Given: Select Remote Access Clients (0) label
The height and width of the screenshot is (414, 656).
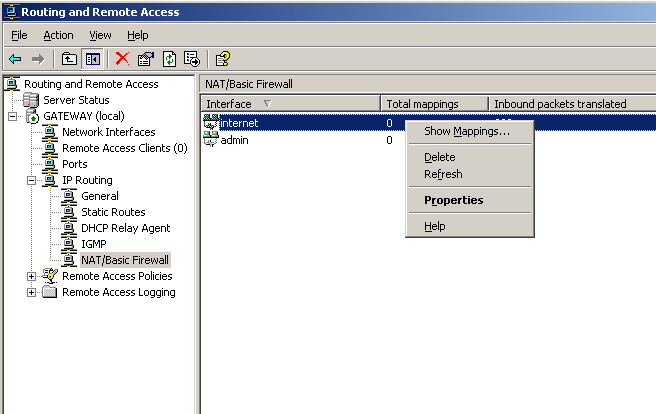Looking at the screenshot, I should click(x=125, y=148).
